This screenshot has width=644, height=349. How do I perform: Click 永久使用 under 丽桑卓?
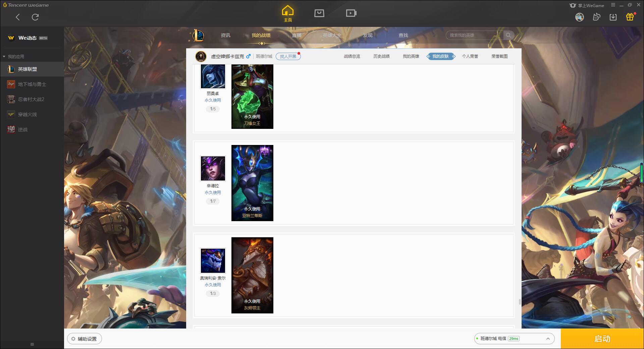[x=213, y=100]
